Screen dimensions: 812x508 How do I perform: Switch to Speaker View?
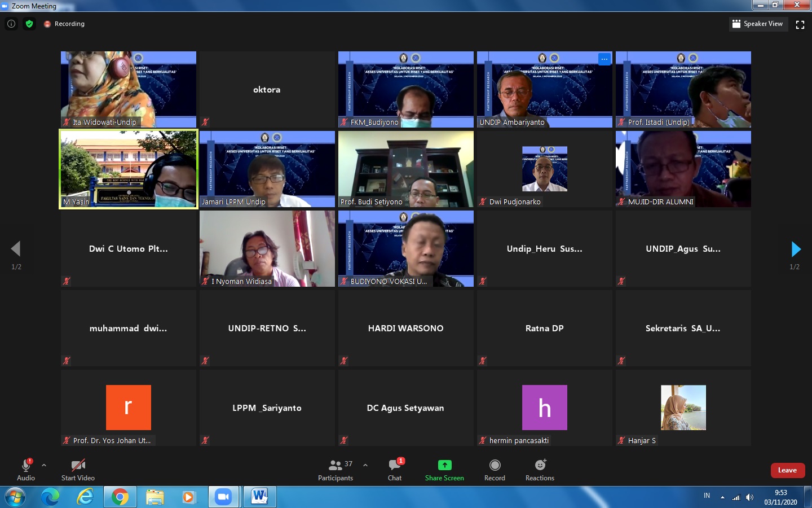coord(757,24)
